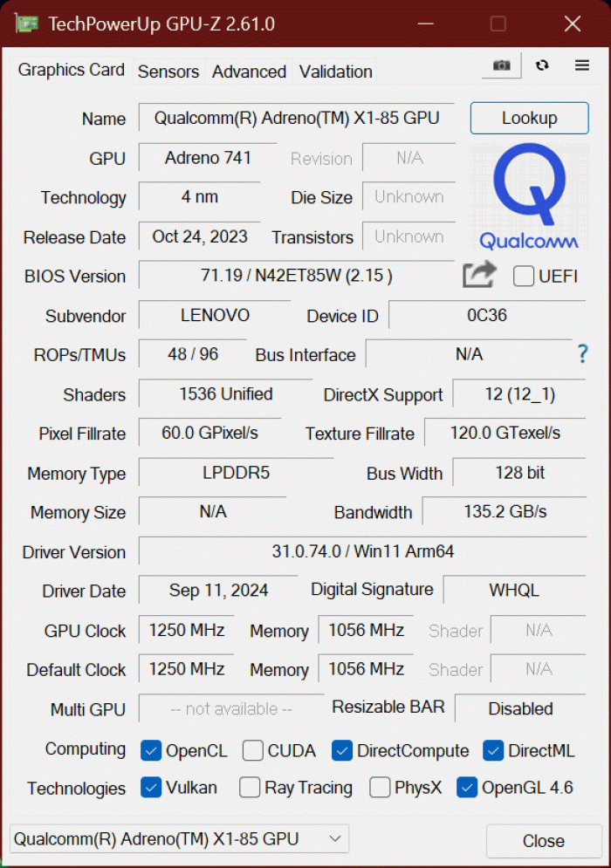The image size is (611, 868).
Task: Click the Bandwidth field 135.2 GB/s
Action: point(505,511)
